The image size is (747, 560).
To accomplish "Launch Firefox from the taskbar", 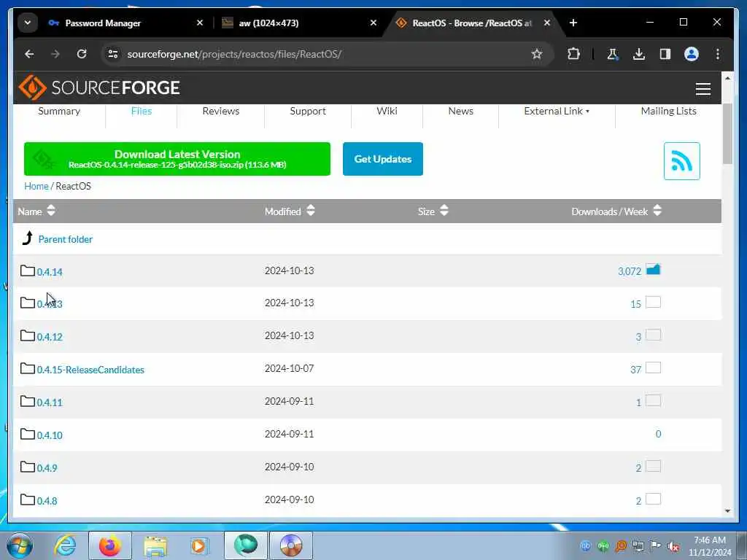I will [110, 545].
